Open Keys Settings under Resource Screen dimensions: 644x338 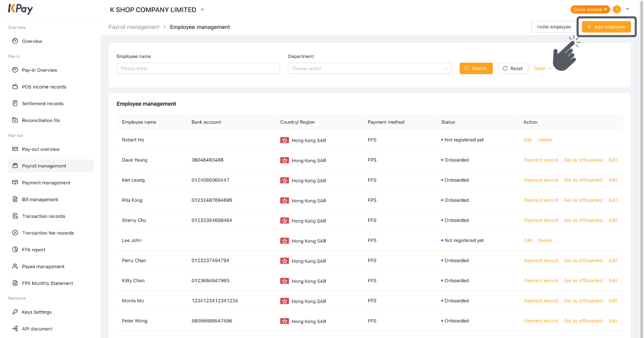(36, 312)
